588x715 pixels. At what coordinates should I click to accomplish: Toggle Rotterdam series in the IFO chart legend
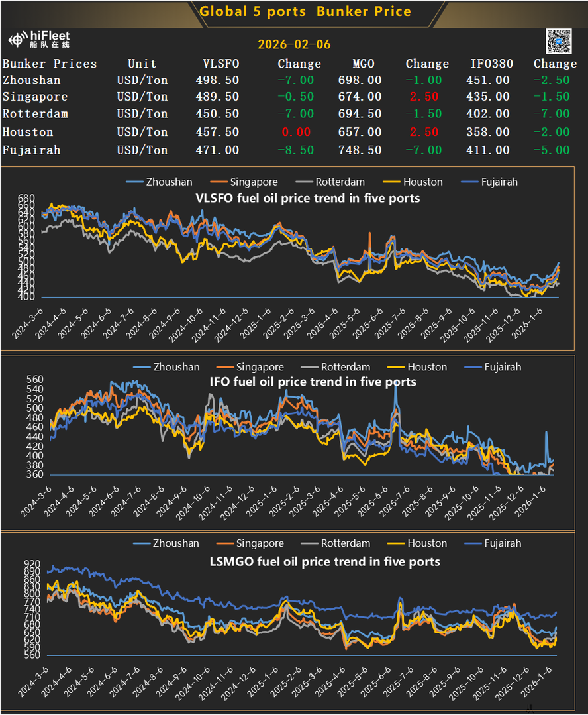tap(346, 367)
